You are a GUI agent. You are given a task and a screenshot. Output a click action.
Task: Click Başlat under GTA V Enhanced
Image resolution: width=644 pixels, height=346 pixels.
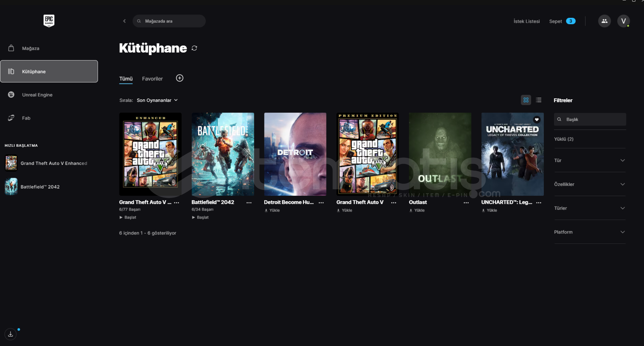128,218
